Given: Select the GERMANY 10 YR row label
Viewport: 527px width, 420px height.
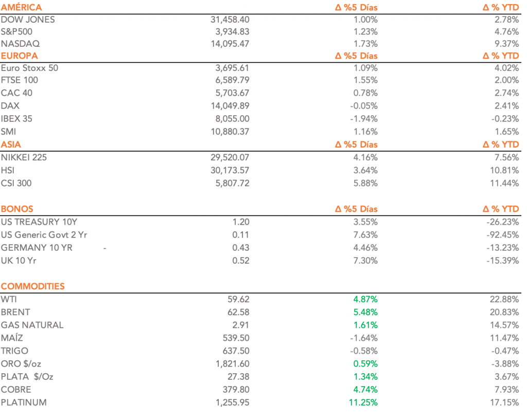Looking at the screenshot, I should [37, 248].
